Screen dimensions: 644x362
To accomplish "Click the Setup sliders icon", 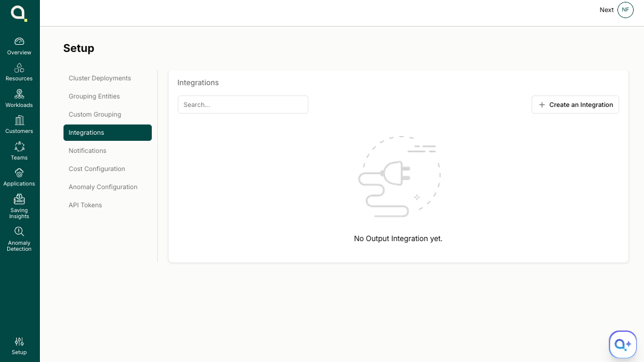I will [x=19, y=341].
